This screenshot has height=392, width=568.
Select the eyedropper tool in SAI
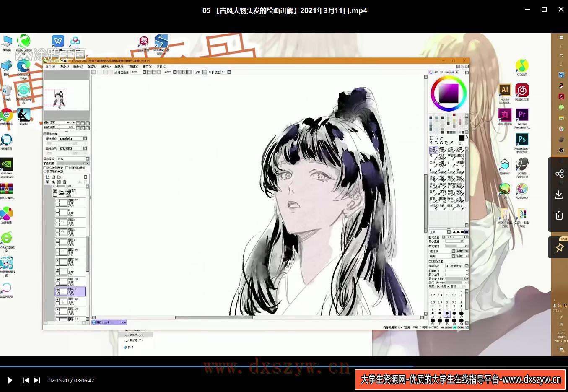point(451,143)
